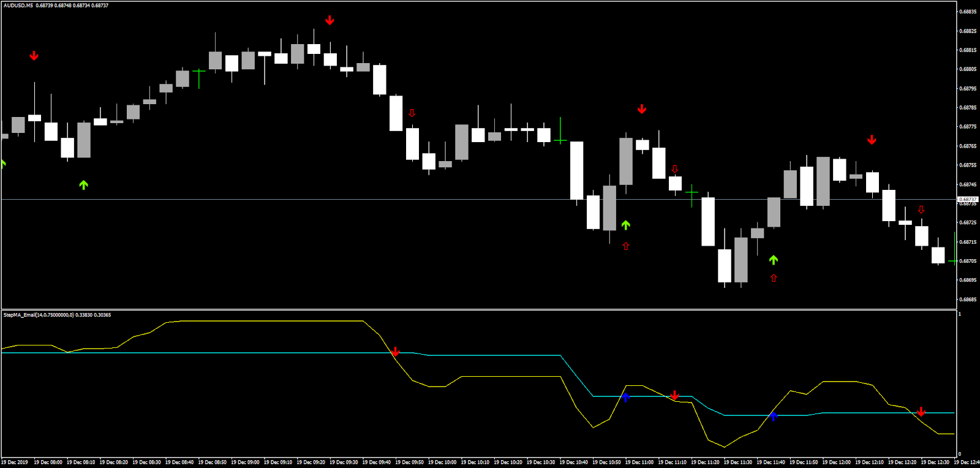Click the '19 Dec 09:30' time axis label
This screenshot has width=980, height=468.
point(344,462)
